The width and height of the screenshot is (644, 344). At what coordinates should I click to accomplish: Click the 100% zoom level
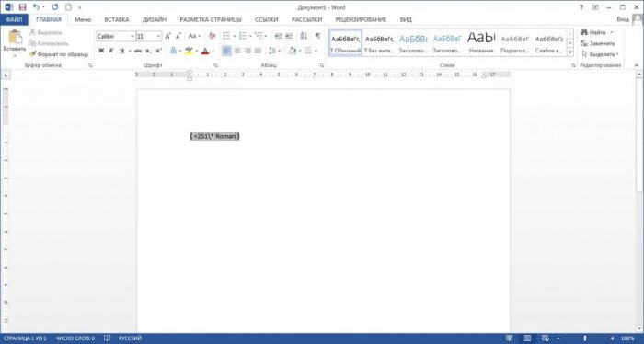pos(627,338)
